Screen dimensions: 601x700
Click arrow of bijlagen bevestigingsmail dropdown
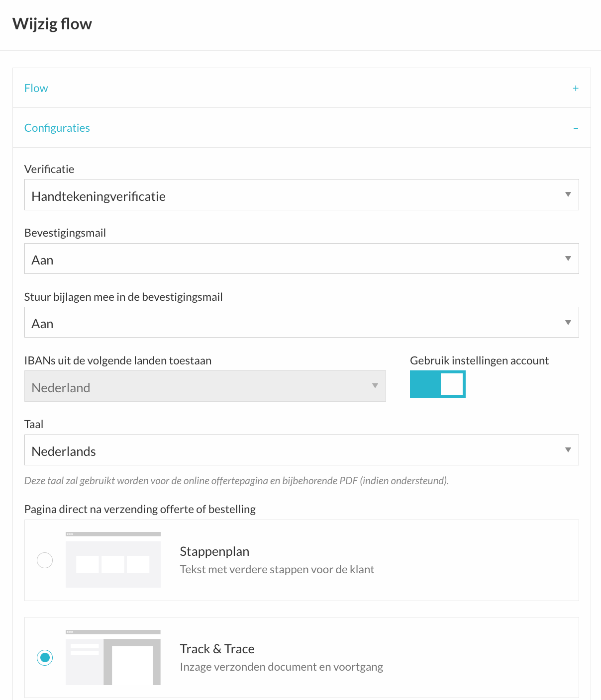click(568, 322)
